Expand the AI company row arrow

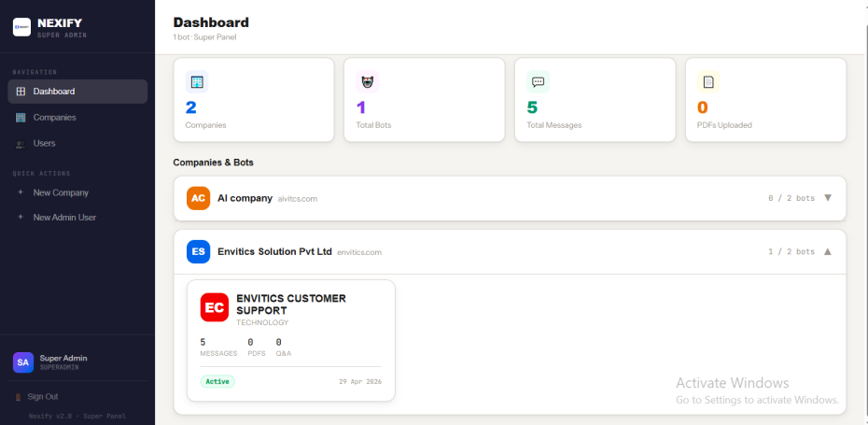[x=828, y=198]
